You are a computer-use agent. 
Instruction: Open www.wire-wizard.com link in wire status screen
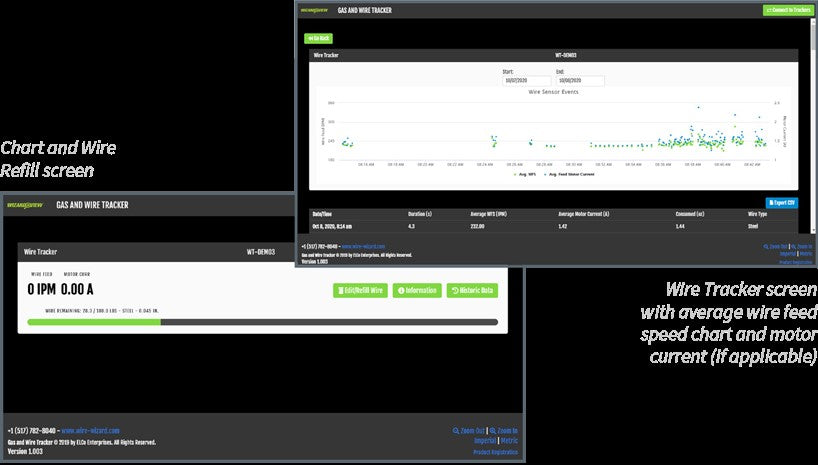(90, 431)
